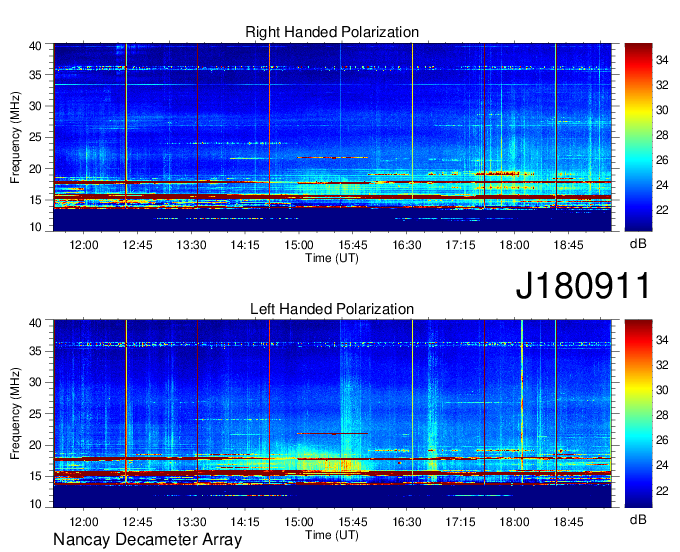Screen dimensions: 680x552
Task: Click the "dB" label under the lower colorbar
Action: pos(638,519)
